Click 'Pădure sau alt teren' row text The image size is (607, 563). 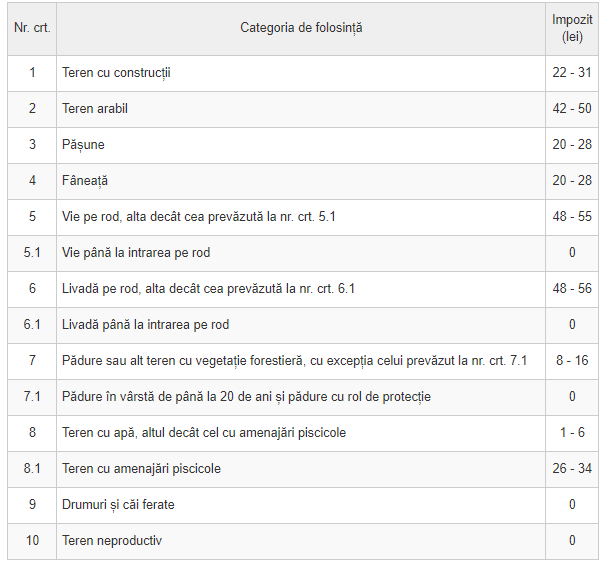point(294,361)
